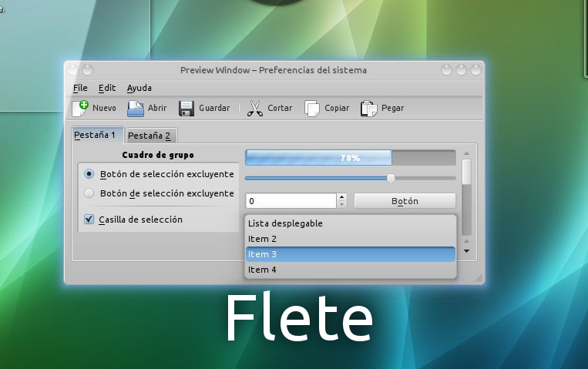Click the Botón push button
The width and height of the screenshot is (588, 369).
405,201
